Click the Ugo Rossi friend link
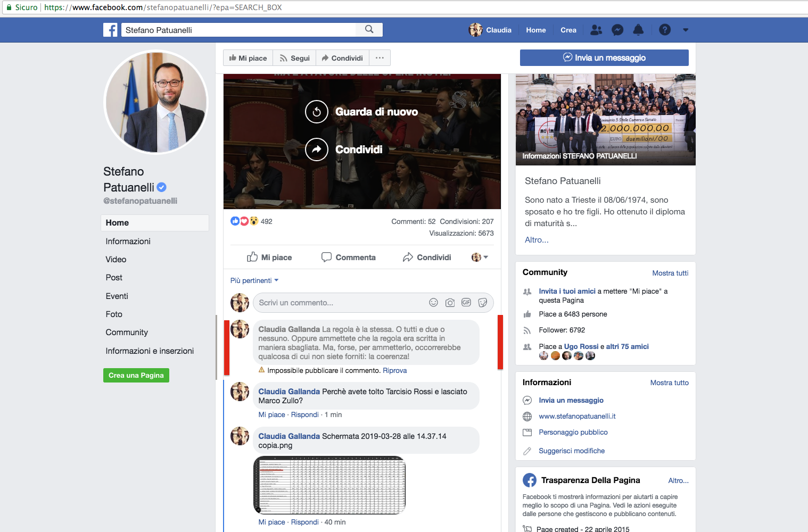This screenshot has width=808, height=532. 581,346
